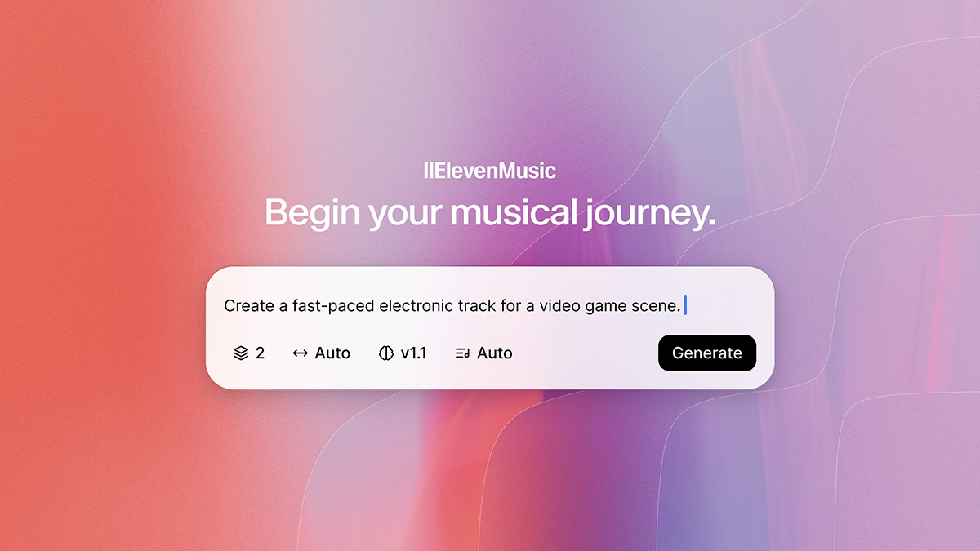Click the horizontal double-arrow duration icon
Viewport: 980px width, 551px height.
click(x=301, y=353)
